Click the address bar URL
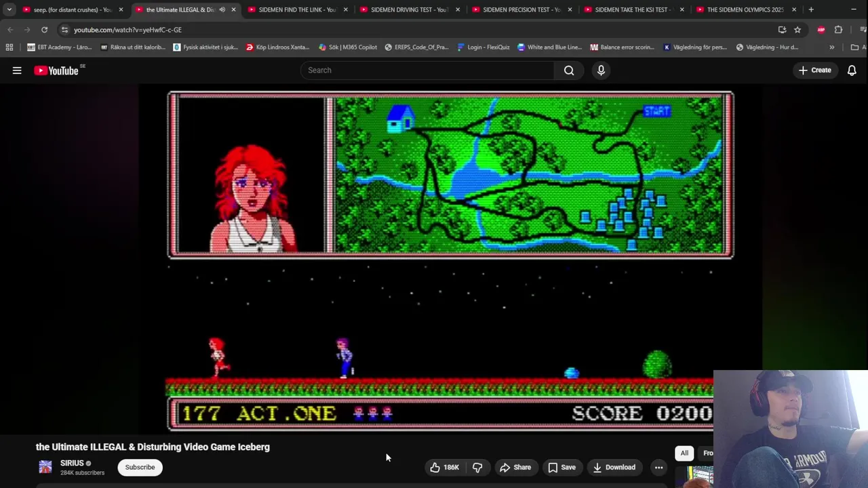Screen dimensions: 868x488 (127, 30)
